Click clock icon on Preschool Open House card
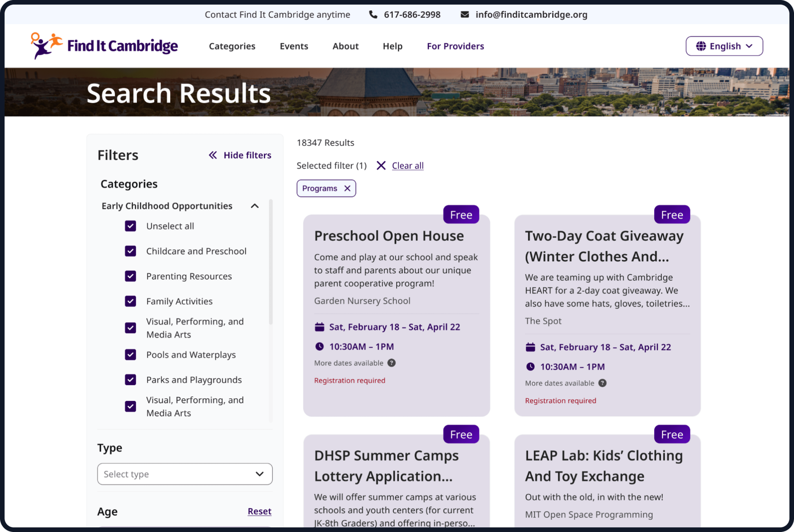The height and width of the screenshot is (532, 794). pyautogui.click(x=319, y=346)
